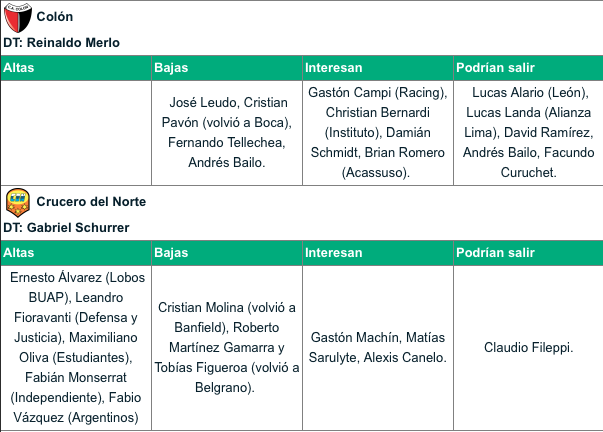Viewport: 603px width, 432px height.
Task: Click the Interesan header in Colón table
Action: [x=378, y=68]
